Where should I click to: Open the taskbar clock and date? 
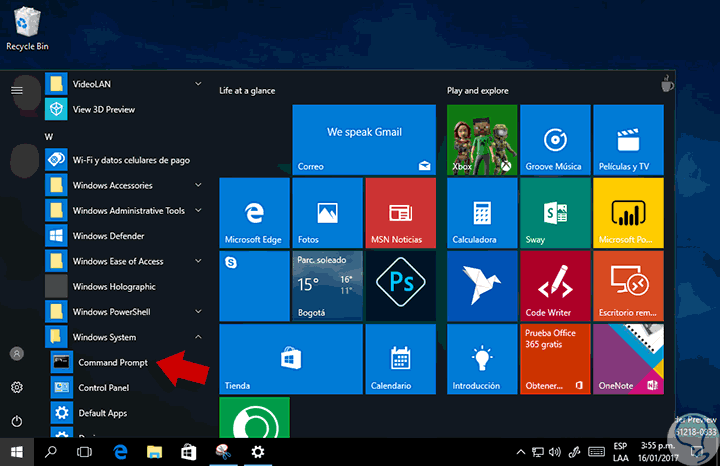[x=658, y=452]
